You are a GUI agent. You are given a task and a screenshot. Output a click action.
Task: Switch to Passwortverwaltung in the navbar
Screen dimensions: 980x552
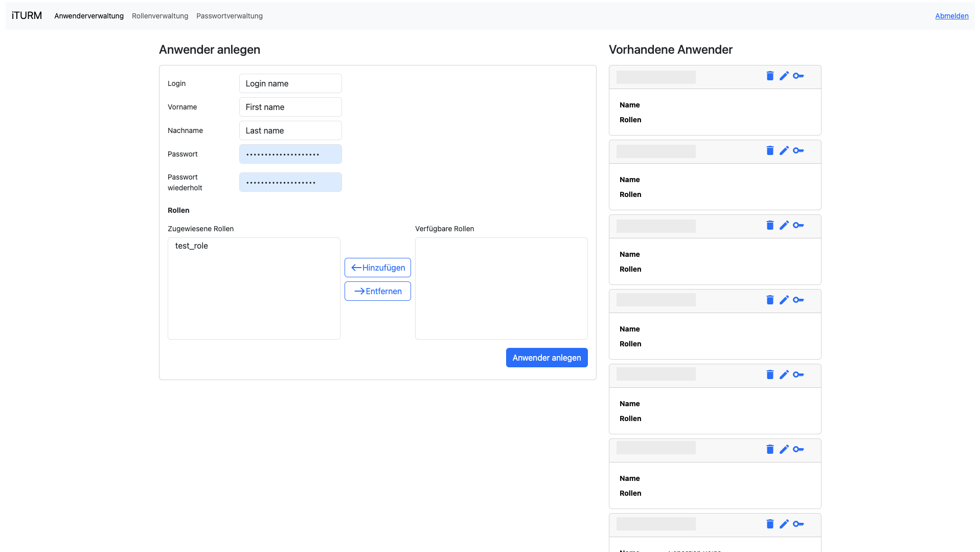point(229,16)
